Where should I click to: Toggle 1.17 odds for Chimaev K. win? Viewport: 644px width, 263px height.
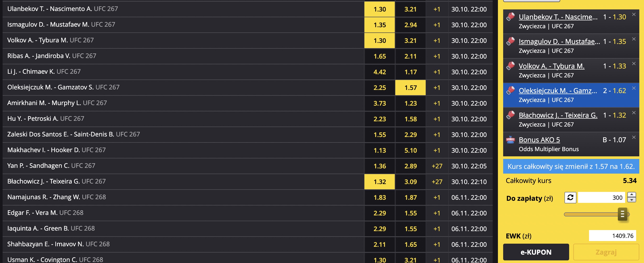[410, 72]
